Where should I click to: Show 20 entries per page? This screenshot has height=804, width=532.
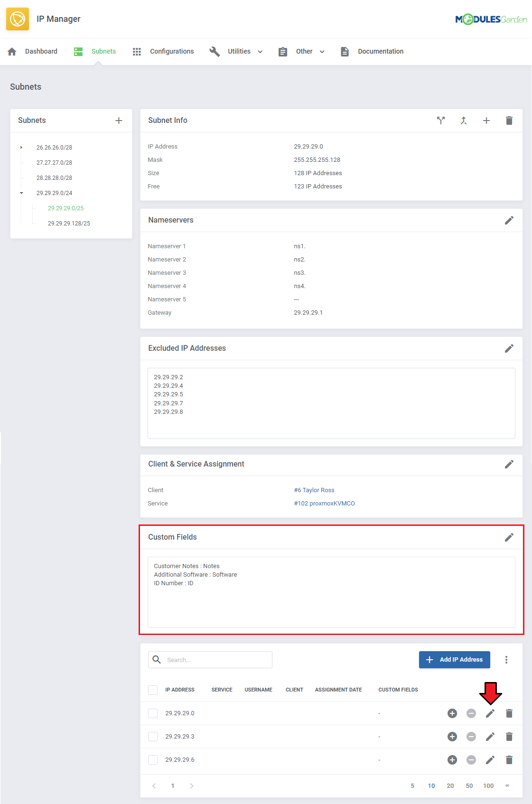pos(450,786)
